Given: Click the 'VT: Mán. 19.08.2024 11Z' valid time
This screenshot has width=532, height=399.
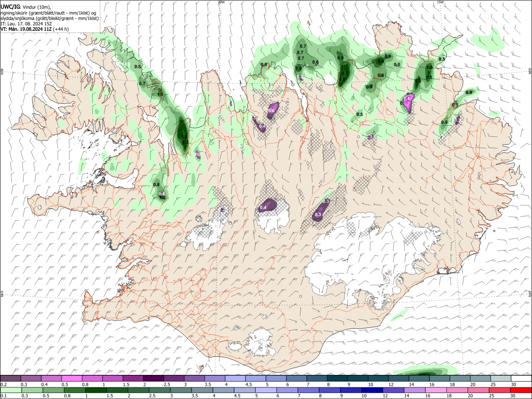Looking at the screenshot, I should [x=26, y=29].
